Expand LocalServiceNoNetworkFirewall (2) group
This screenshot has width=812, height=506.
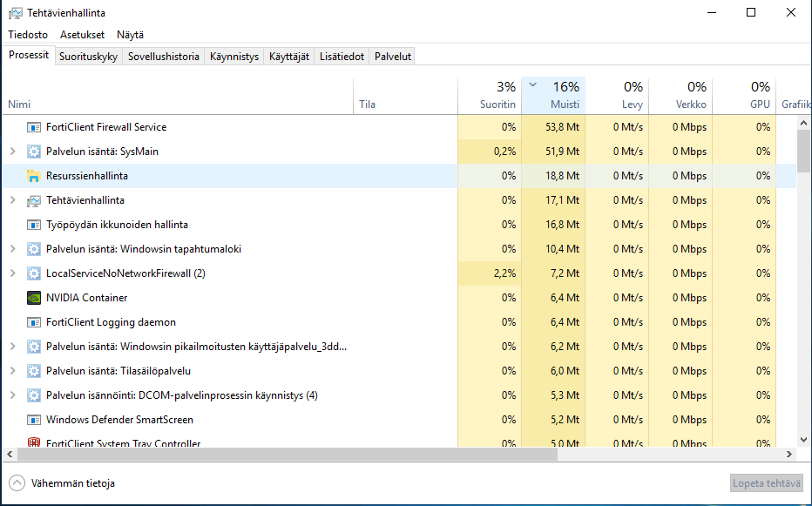click(13, 273)
